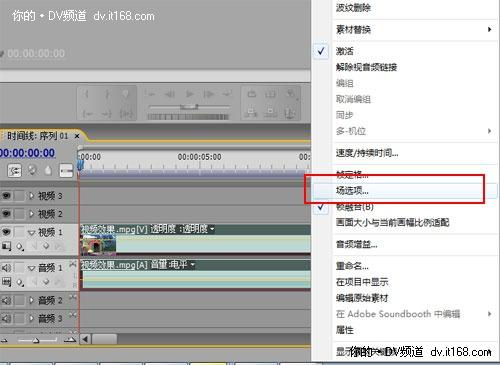Expand the 视频 3 track

point(32,196)
